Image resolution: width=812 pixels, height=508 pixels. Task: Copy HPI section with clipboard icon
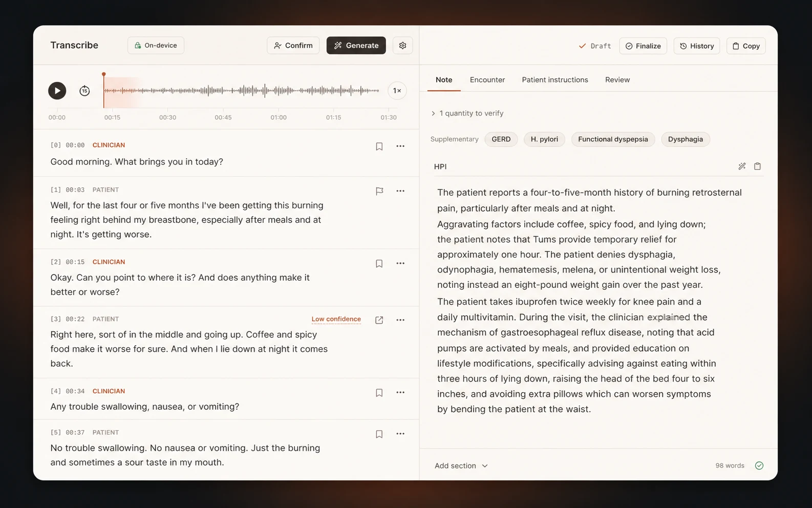tap(758, 166)
